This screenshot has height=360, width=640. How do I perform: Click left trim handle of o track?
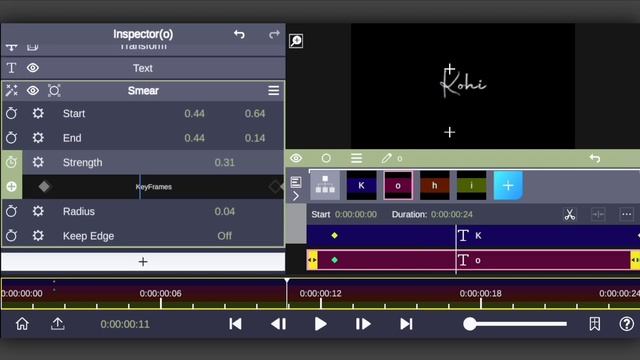(312, 260)
